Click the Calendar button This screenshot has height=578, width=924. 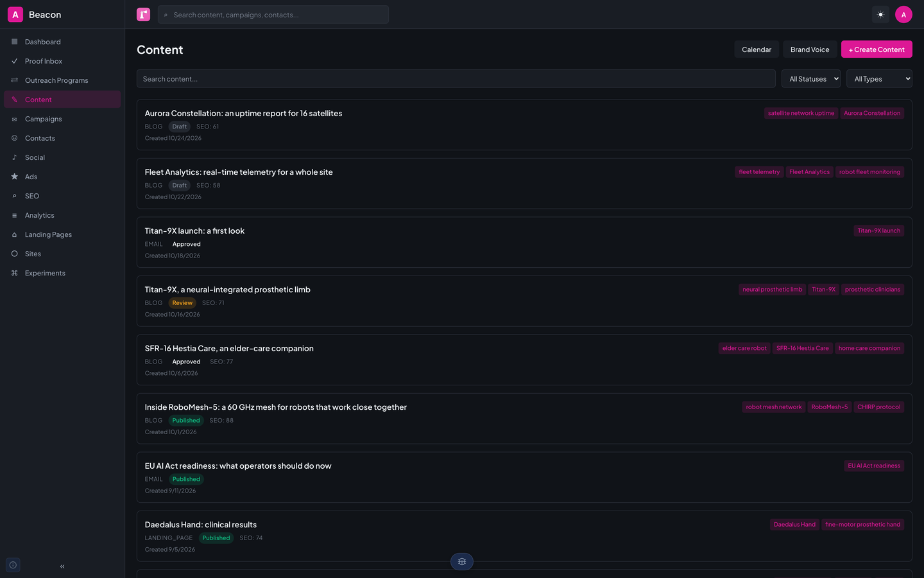pos(757,49)
